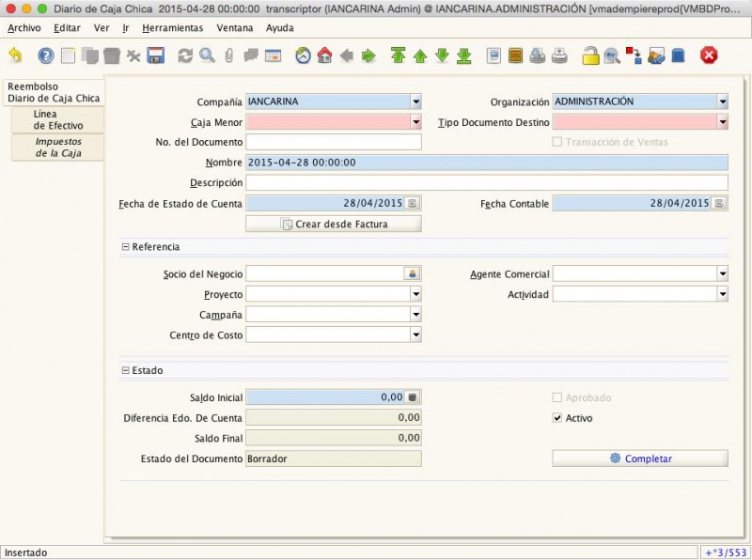Click the Attachment paperclip icon
Image resolution: width=752 pixels, height=560 pixels.
click(x=228, y=55)
